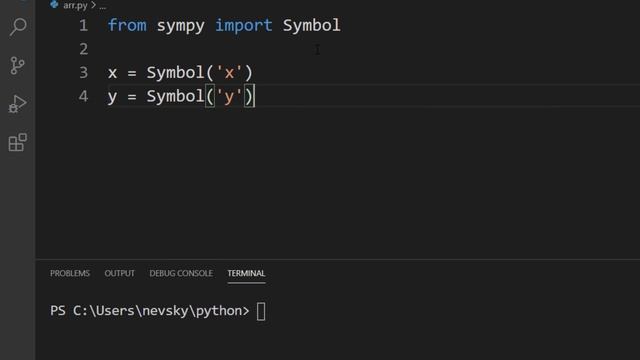This screenshot has width=640, height=360.
Task: Open the Run and Debug view
Action: (x=17, y=104)
